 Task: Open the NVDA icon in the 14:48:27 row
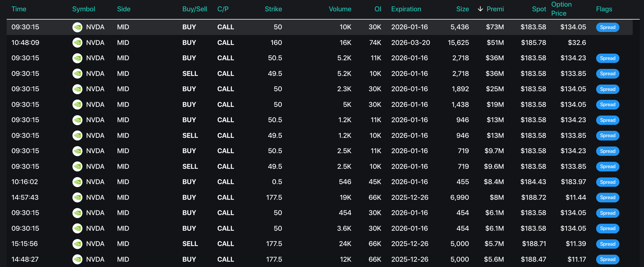tap(77, 259)
